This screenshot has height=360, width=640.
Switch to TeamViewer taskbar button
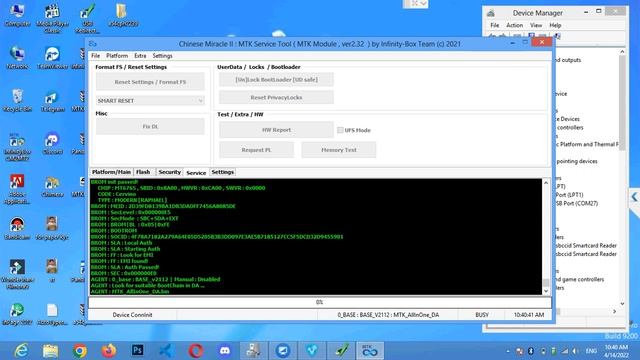282,351
